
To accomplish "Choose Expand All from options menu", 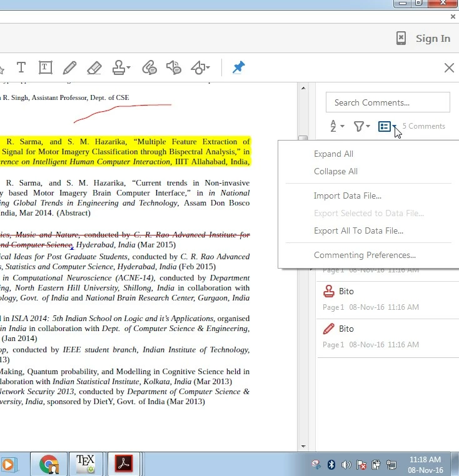I will 333,154.
